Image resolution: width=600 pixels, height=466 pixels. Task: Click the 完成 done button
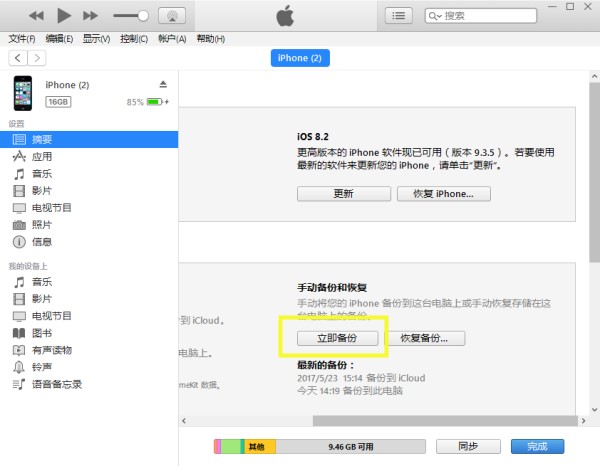click(x=537, y=446)
